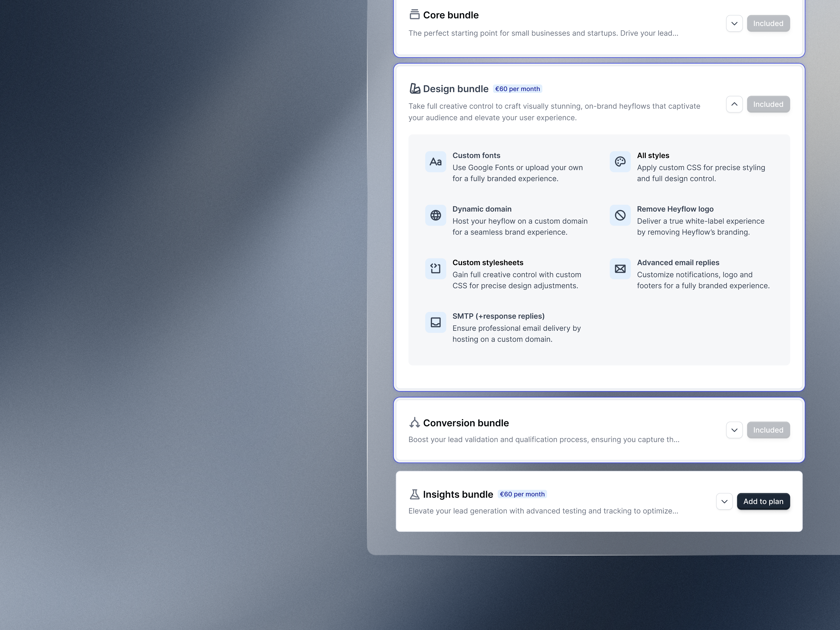Viewport: 840px width, 630px height.
Task: Click the Core bundle stack icon
Action: (414, 15)
